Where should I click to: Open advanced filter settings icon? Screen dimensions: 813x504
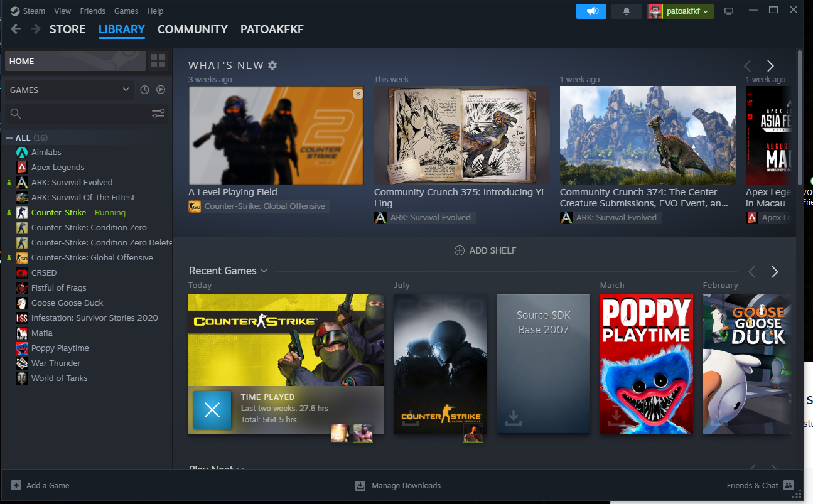coord(158,114)
